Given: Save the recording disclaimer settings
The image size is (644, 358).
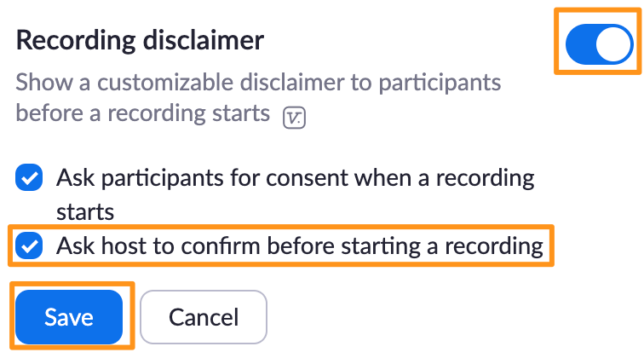Looking at the screenshot, I should point(69,317).
